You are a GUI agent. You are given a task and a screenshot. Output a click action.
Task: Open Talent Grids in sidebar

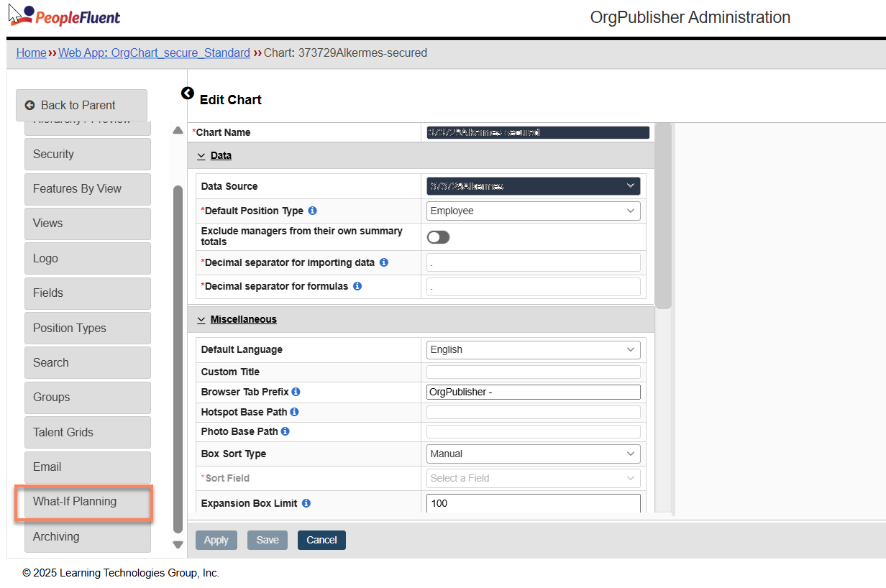[x=87, y=432]
